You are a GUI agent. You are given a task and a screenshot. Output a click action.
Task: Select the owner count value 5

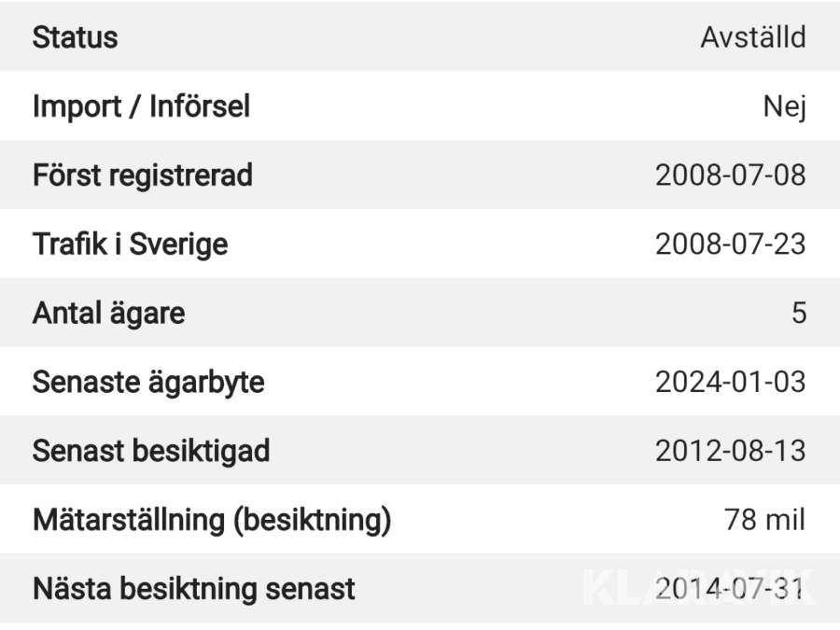coord(798,314)
